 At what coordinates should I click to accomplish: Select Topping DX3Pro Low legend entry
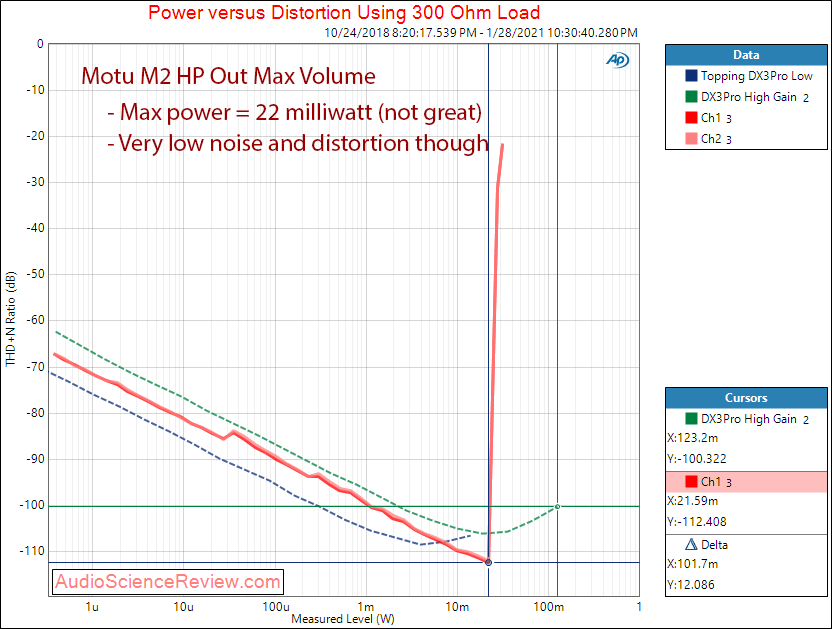756,76
